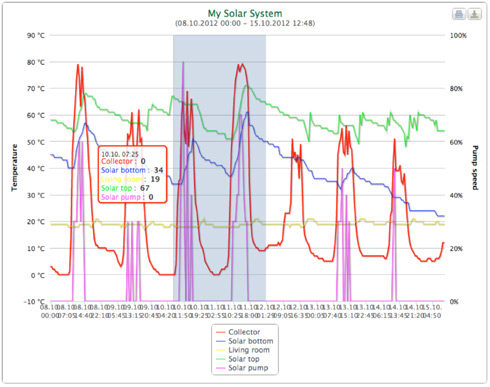Click the Pump speed axis title
This screenshot has height=387, width=490.
coord(475,168)
